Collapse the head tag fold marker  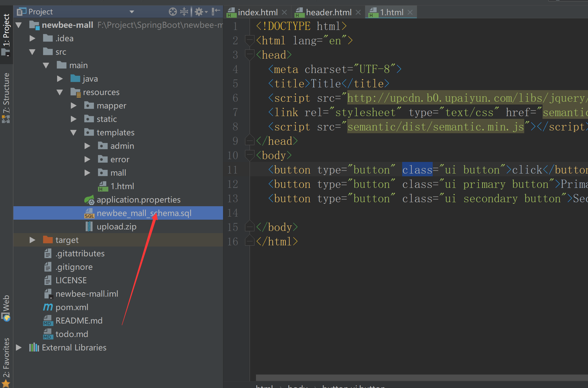pos(250,55)
